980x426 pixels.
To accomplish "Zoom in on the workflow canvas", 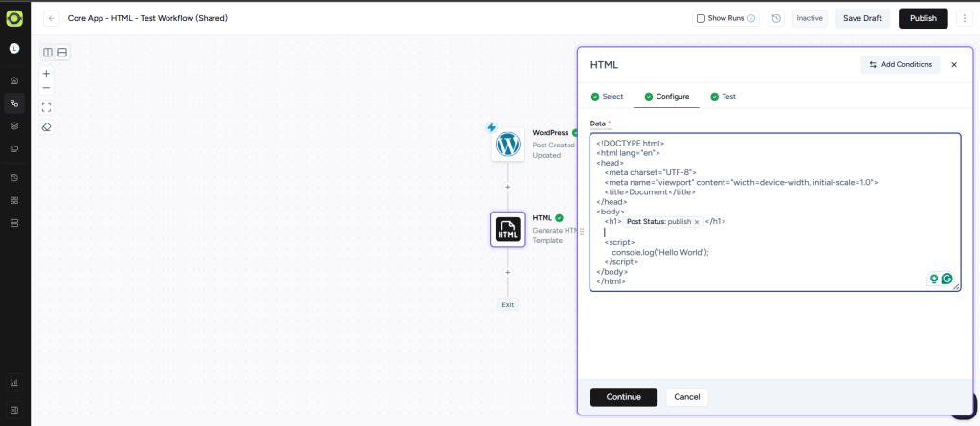I will pos(46,73).
